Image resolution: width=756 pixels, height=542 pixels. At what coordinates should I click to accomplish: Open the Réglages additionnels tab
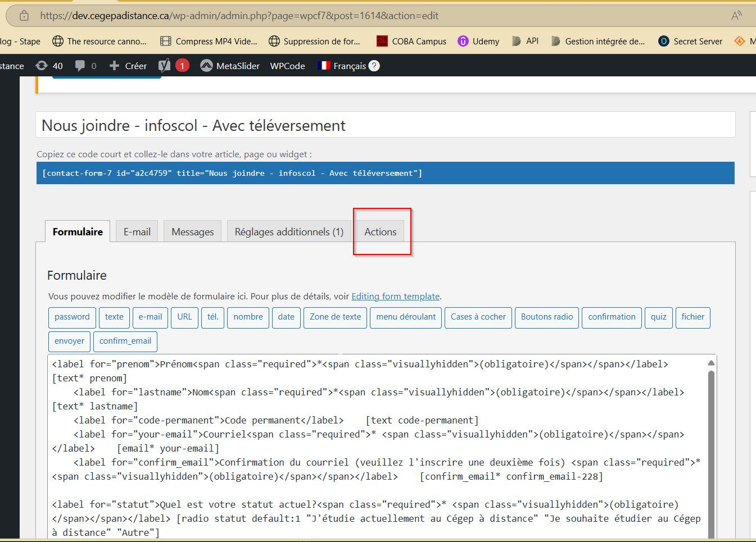pyautogui.click(x=289, y=231)
